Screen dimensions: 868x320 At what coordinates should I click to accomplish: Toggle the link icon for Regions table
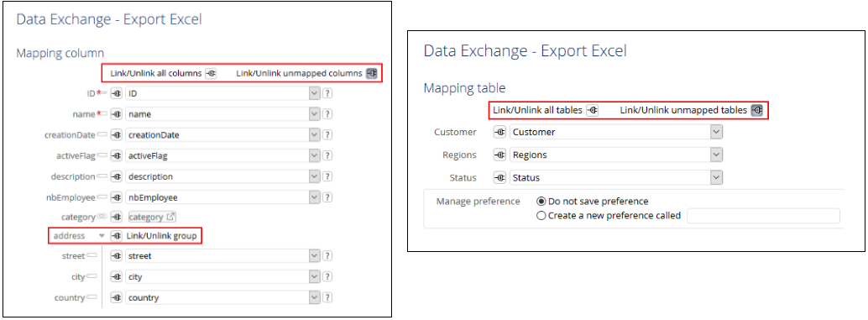(x=499, y=155)
